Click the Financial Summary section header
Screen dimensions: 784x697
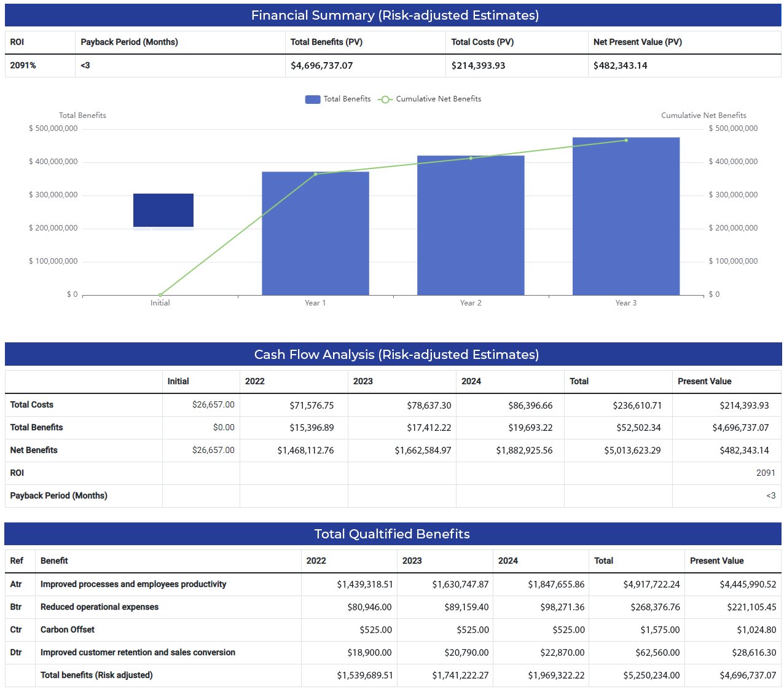393,15
